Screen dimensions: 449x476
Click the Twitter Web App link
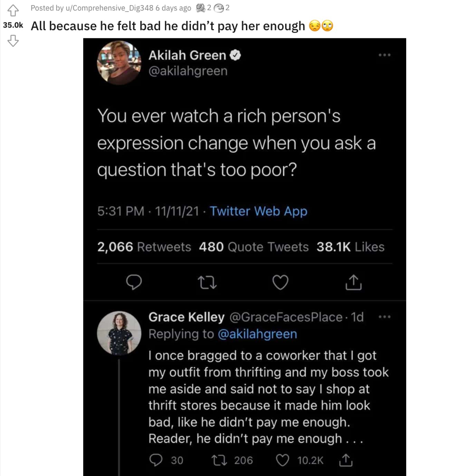click(x=258, y=211)
